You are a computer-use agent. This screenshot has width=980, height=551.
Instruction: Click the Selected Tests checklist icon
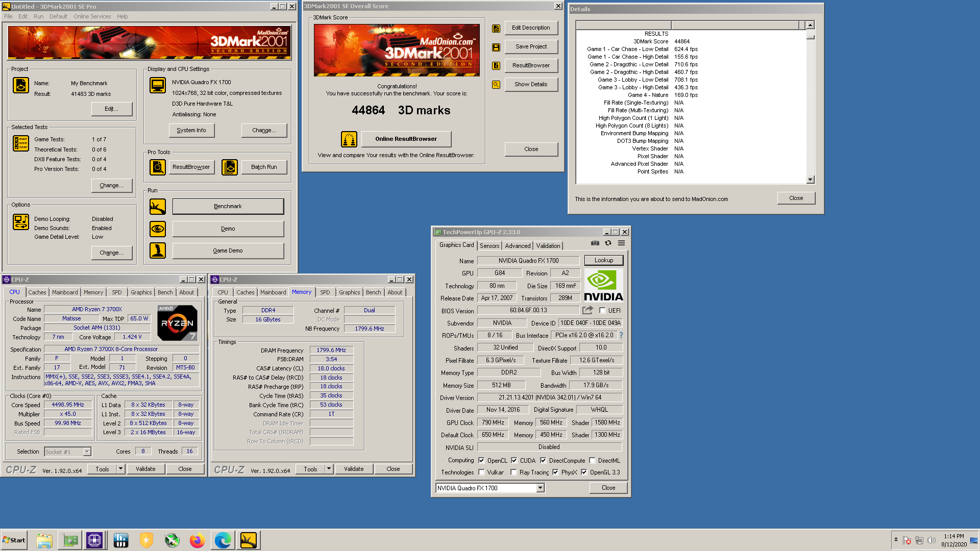[x=21, y=143]
